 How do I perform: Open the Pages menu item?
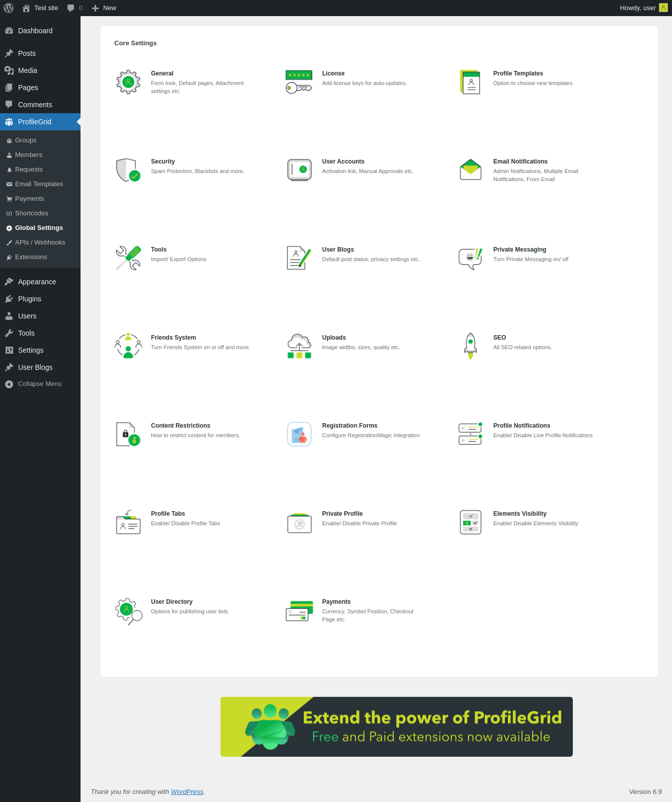click(x=40, y=88)
